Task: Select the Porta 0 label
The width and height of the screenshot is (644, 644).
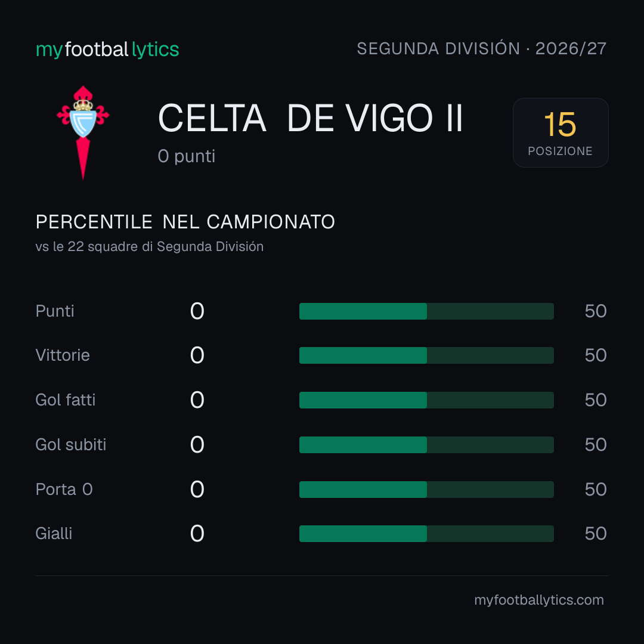Action: click(64, 490)
